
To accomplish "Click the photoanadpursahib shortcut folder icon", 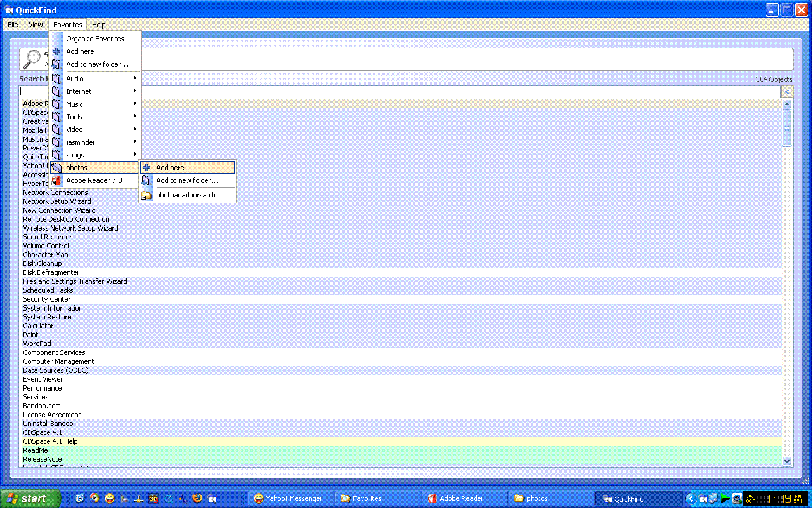I will [147, 196].
